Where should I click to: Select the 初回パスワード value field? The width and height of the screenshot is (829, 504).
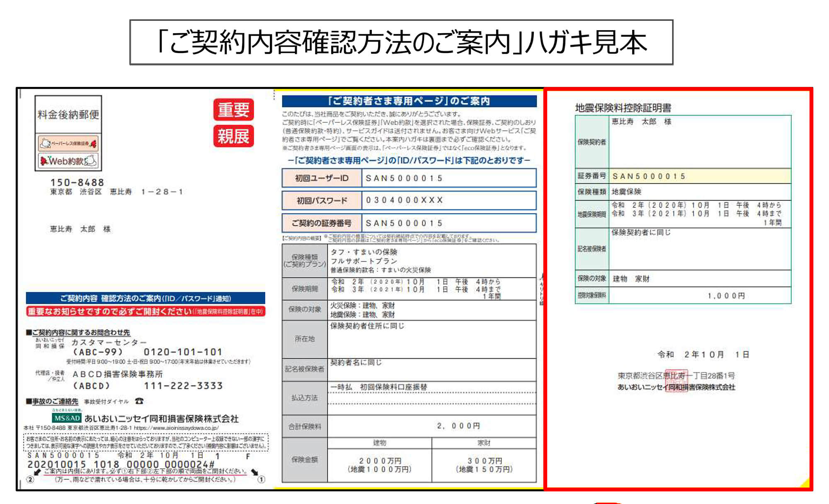pos(448,200)
